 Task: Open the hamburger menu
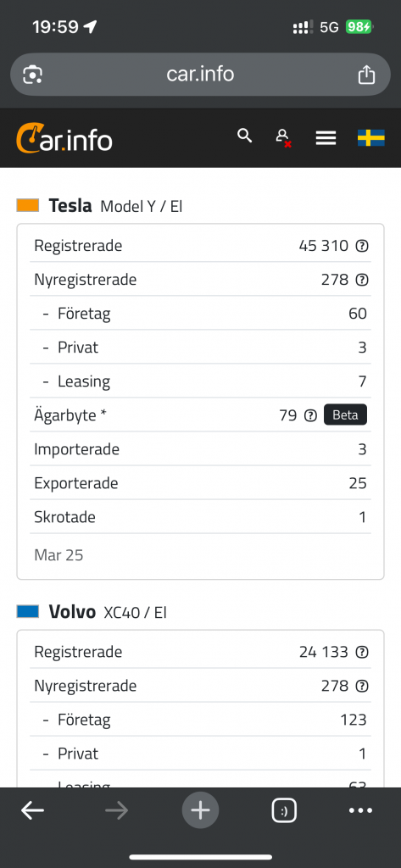(326, 138)
